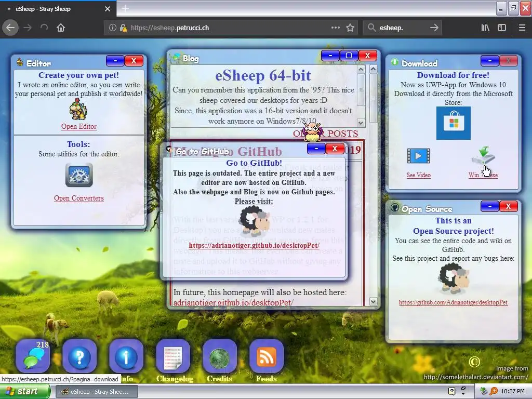Click the green download arrow drive icon
This screenshot has width=532, height=399.
pos(483,156)
